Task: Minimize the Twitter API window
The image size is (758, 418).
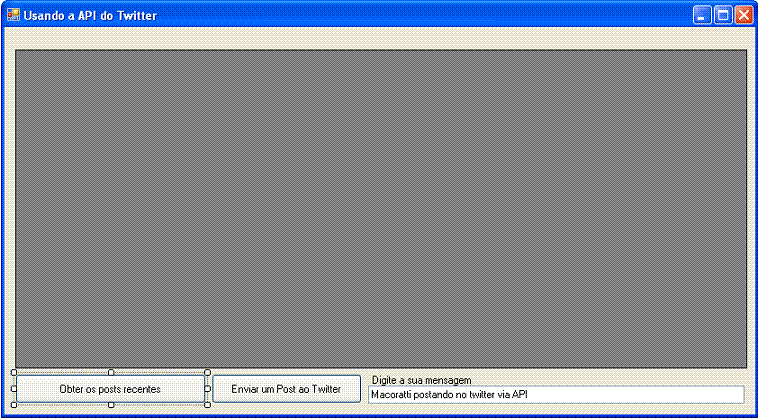Action: pyautogui.click(x=701, y=15)
